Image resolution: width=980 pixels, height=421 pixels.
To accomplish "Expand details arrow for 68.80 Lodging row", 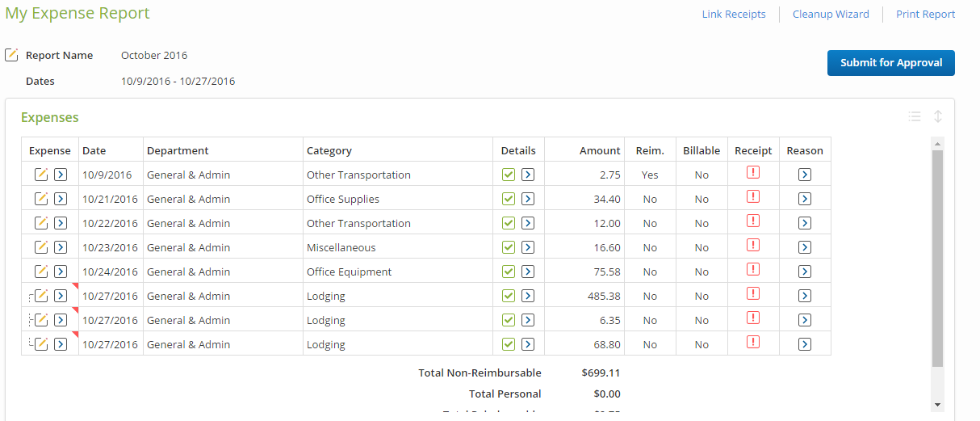I will pyautogui.click(x=527, y=344).
